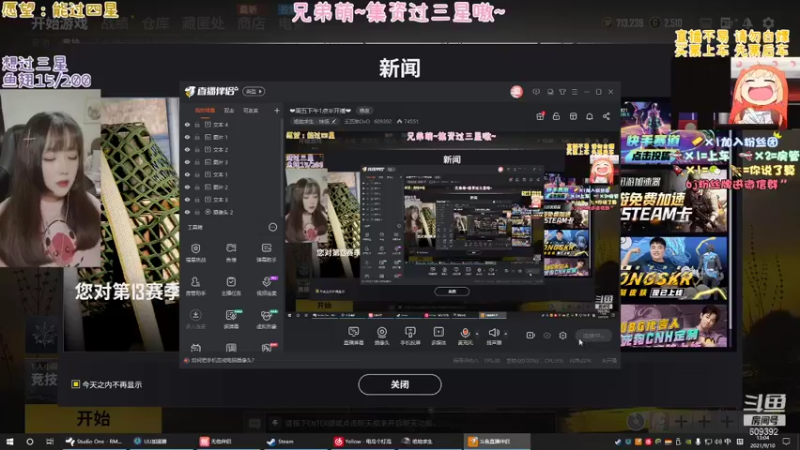The image size is (800, 450).
Task: Click the layer list scrollbar
Action: [282, 168]
